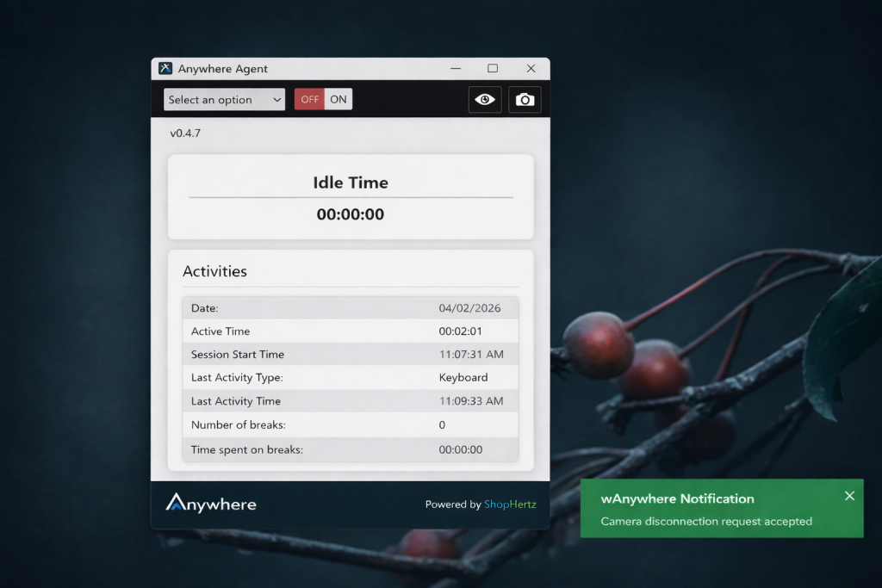Click the Anywhere Agent title bar app icon
This screenshot has height=588, width=882.
(x=165, y=69)
